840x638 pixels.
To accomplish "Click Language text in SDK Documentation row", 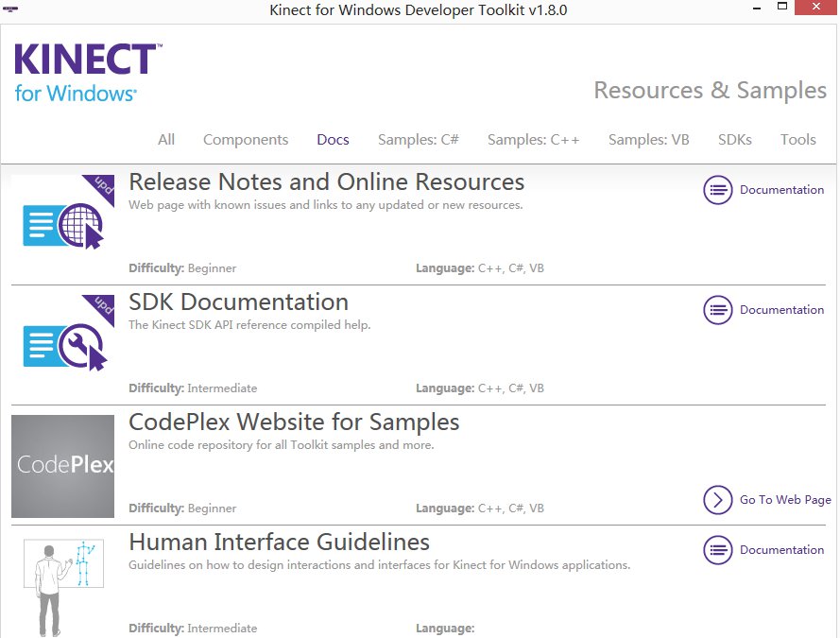I will pos(479,388).
